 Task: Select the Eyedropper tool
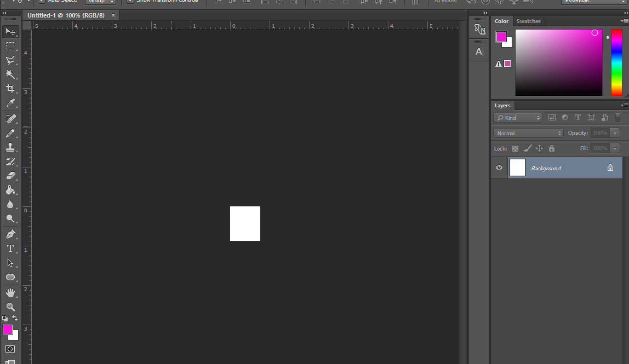pyautogui.click(x=10, y=102)
